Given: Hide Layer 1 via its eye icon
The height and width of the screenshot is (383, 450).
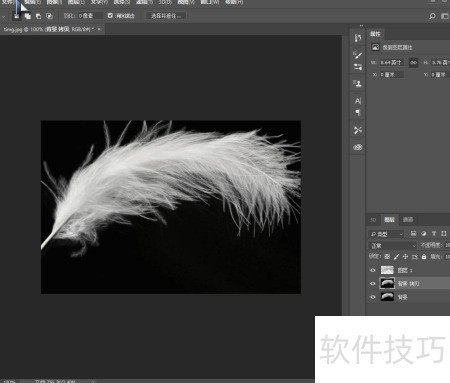Looking at the screenshot, I should pyautogui.click(x=373, y=270).
